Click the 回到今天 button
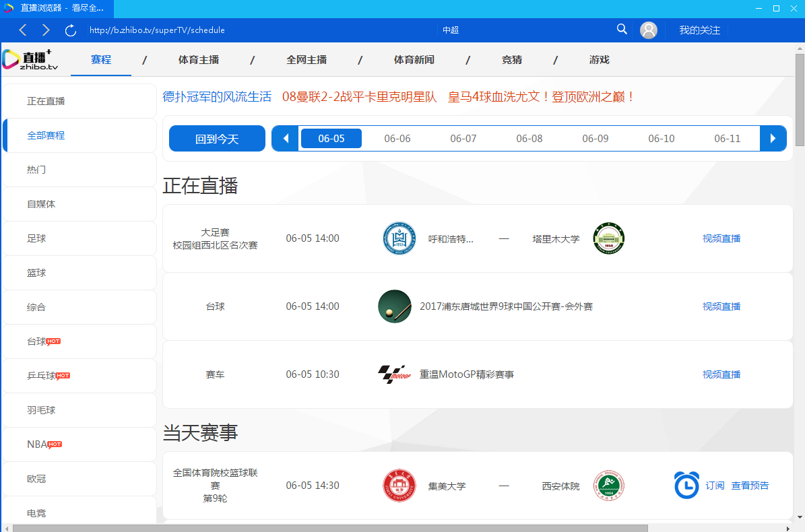 pos(217,138)
